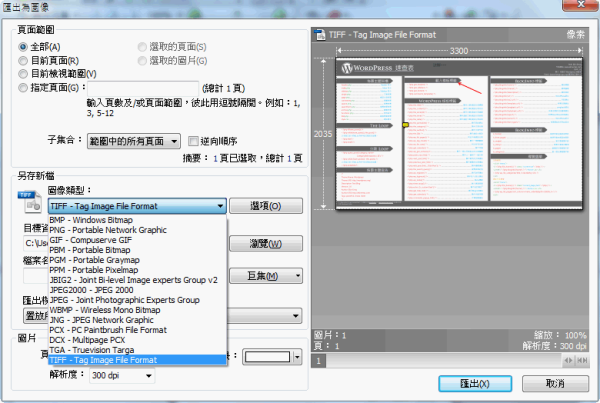This screenshot has height=403, width=600.
Task: Click the previous/next page arrows in preview
Action: pyautogui.click(x=569, y=360)
